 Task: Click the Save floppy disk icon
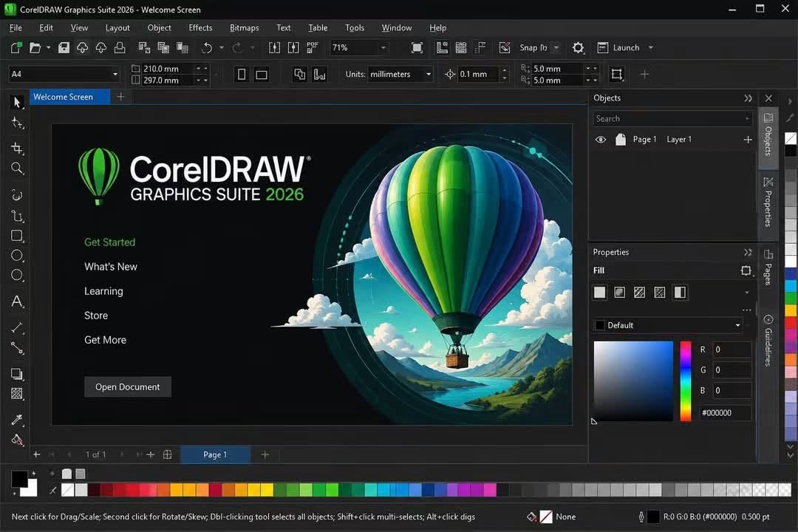tap(64, 48)
